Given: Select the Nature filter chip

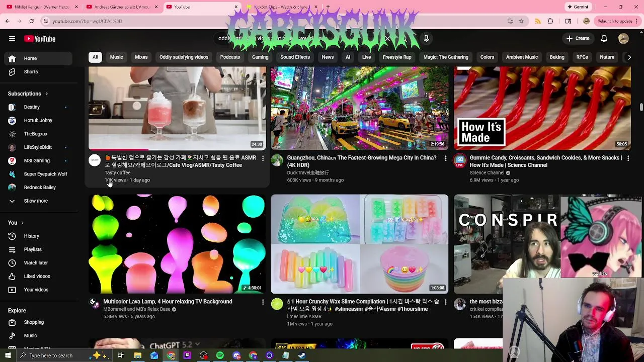Looking at the screenshot, I should click(607, 57).
